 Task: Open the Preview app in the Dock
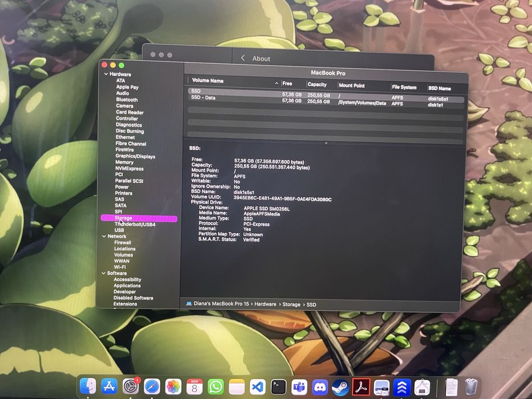381,387
